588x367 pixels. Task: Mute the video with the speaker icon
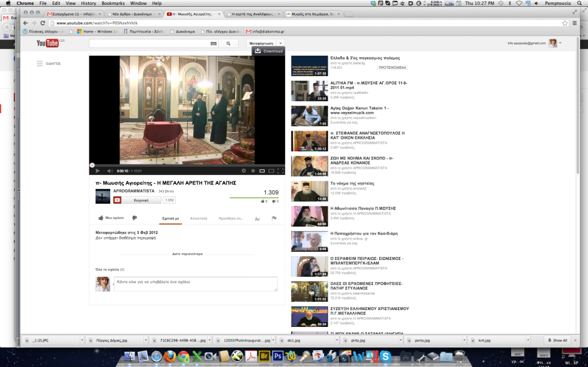(109, 170)
